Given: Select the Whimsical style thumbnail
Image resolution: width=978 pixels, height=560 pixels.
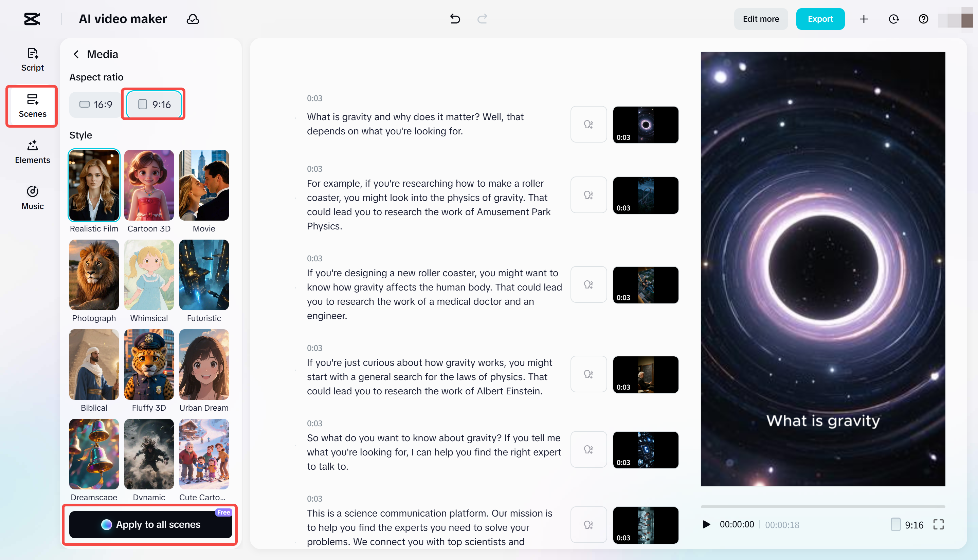Looking at the screenshot, I should (149, 275).
